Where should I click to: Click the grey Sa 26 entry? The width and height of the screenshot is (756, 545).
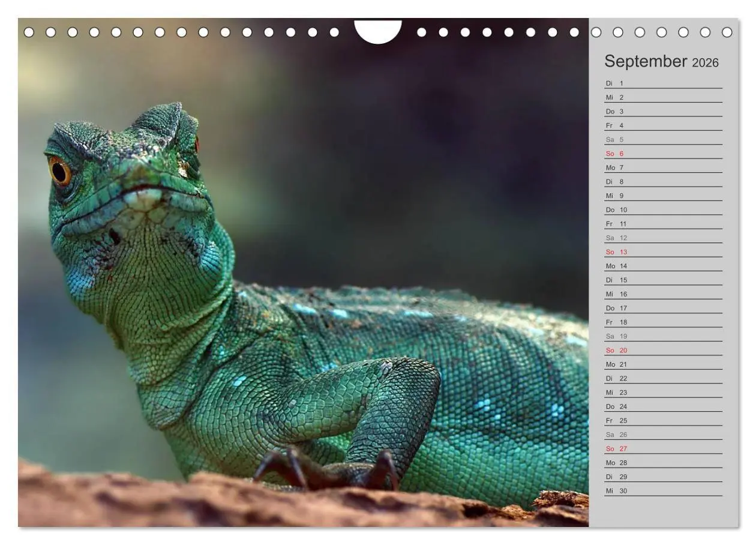click(663, 435)
